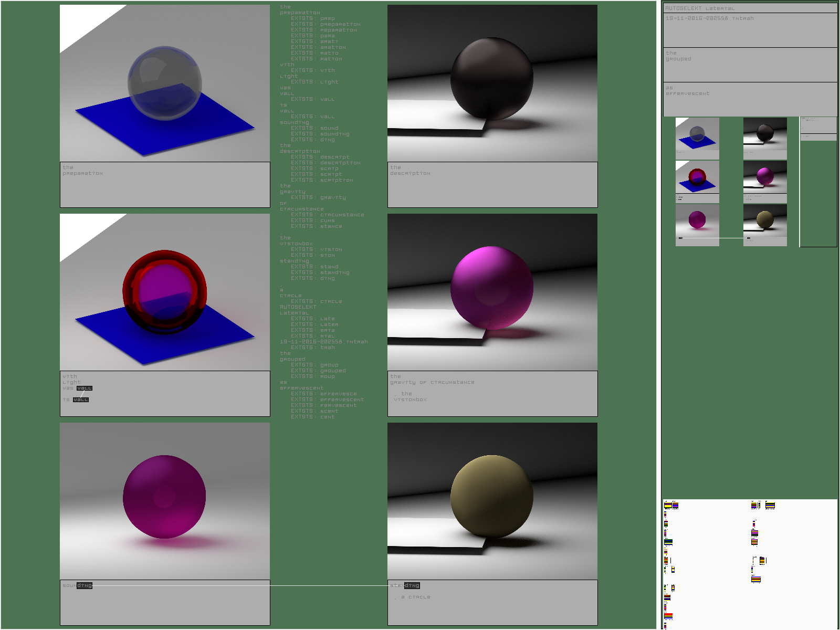The height and width of the screenshot is (630, 840).
Task: Click the "EXISTS : group" line
Action: tap(314, 365)
